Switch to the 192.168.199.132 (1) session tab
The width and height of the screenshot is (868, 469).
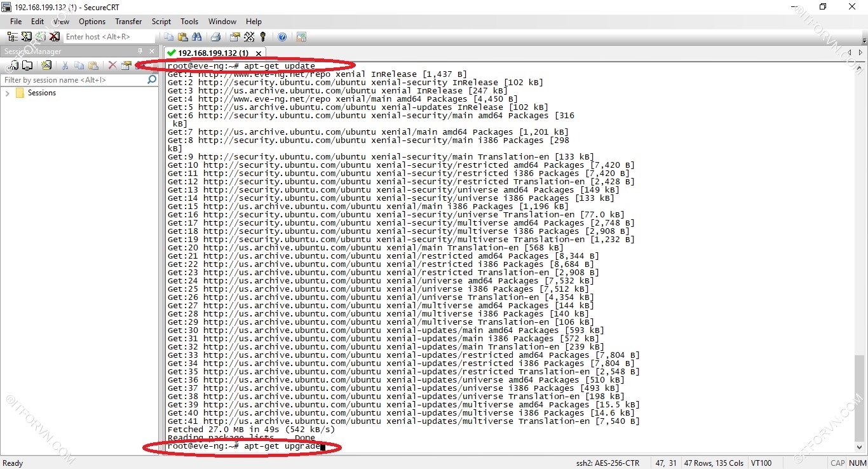point(212,53)
